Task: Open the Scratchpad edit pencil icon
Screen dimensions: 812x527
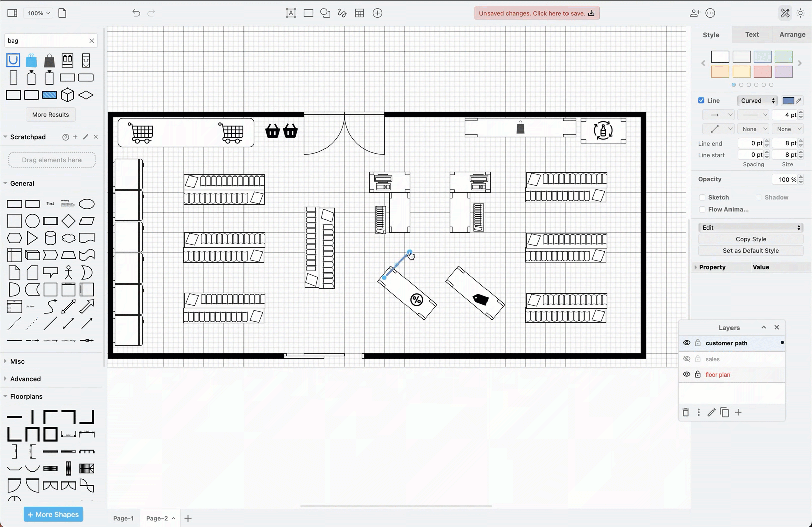Action: [x=85, y=136]
